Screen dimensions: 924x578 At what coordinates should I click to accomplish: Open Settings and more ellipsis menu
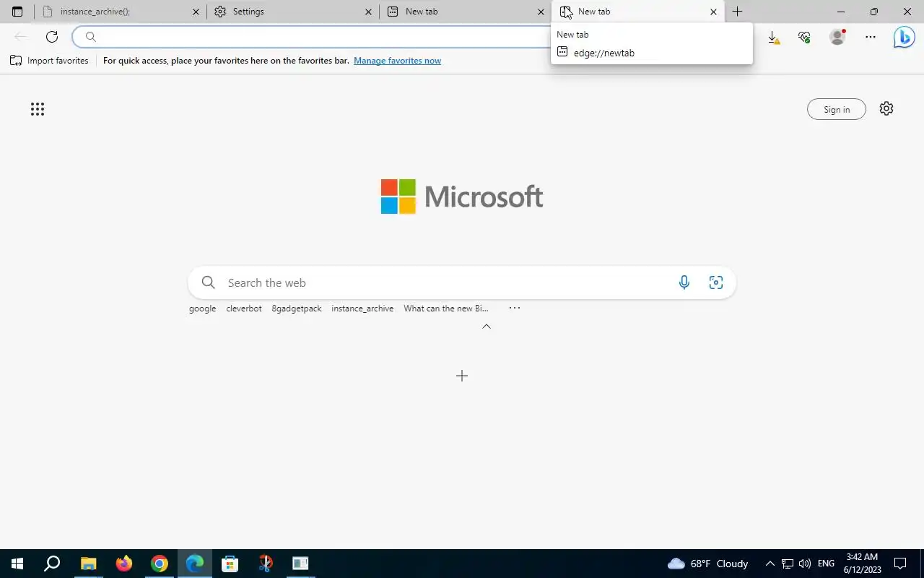point(871,37)
